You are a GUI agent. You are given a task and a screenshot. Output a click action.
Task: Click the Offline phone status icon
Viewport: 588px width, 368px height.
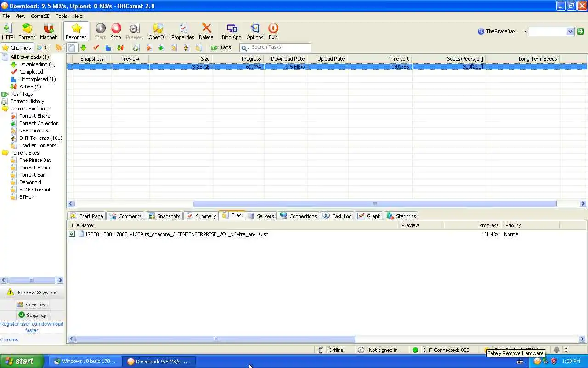click(321, 350)
